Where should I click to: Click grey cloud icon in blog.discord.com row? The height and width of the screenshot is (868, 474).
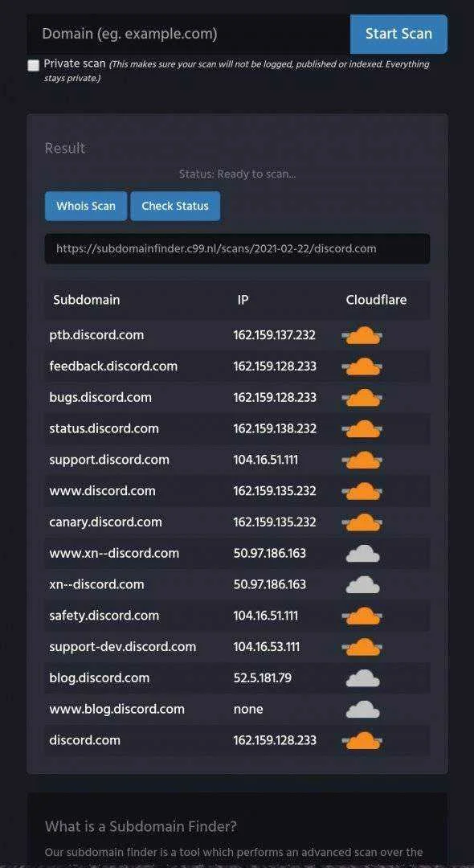pos(363,678)
